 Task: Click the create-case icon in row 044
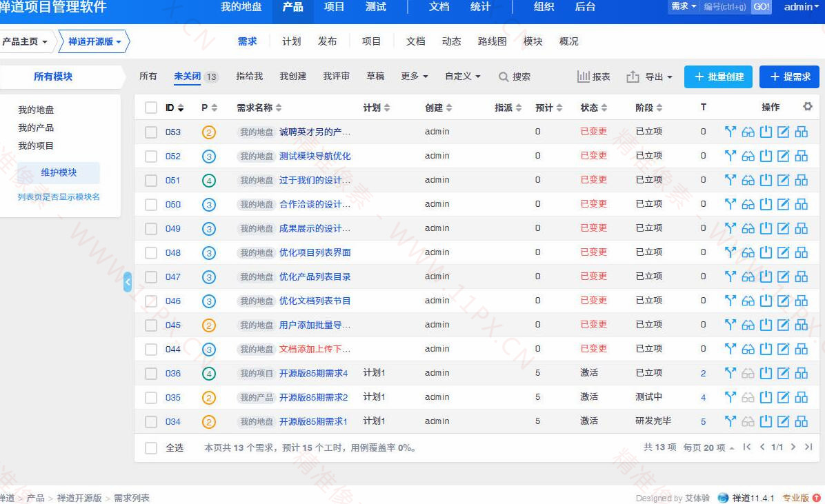pyautogui.click(x=802, y=350)
